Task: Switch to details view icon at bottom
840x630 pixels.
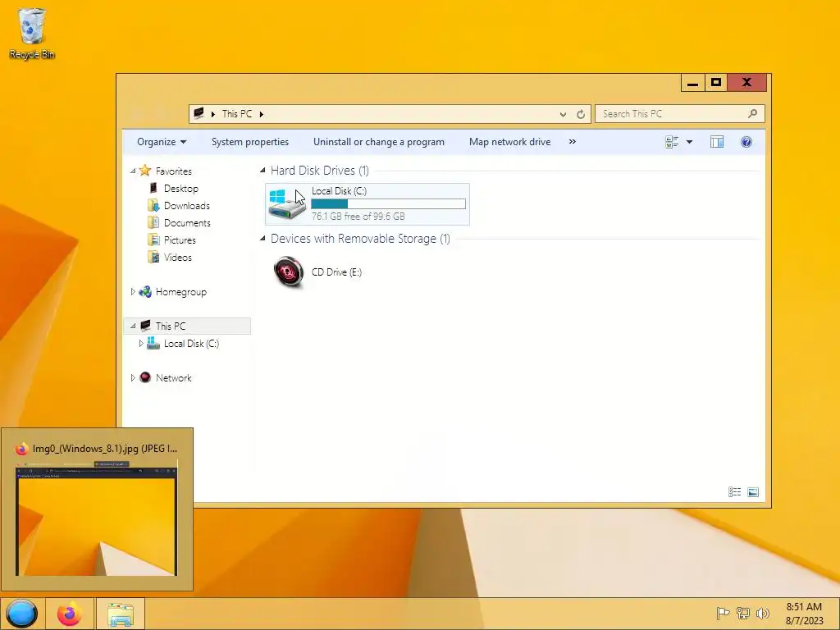Action: pyautogui.click(x=734, y=492)
